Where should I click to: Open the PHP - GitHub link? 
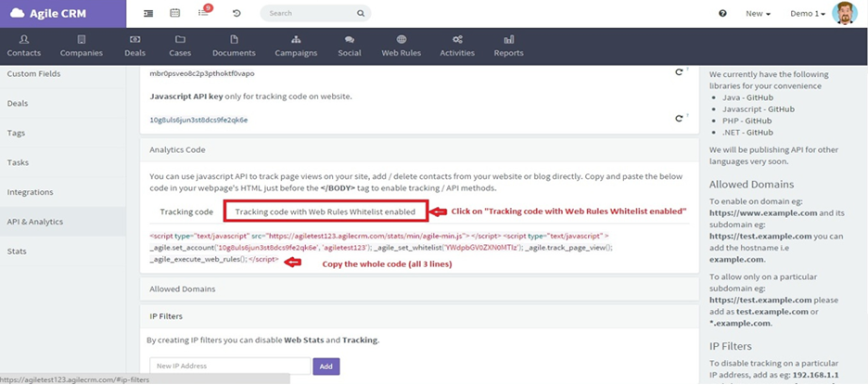(x=747, y=121)
